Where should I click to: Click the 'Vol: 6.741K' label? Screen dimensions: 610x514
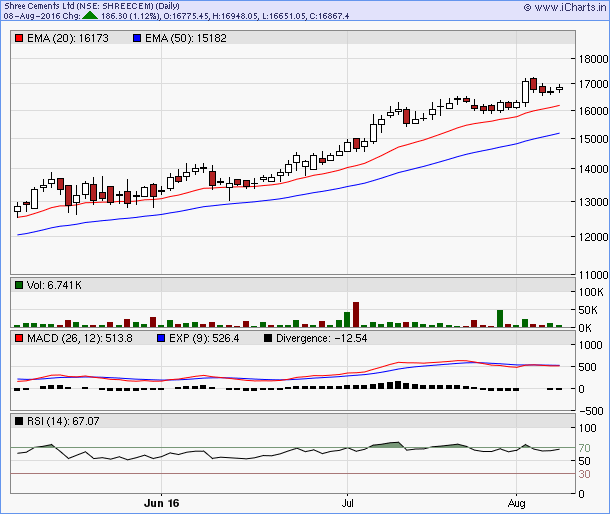[x=54, y=285]
